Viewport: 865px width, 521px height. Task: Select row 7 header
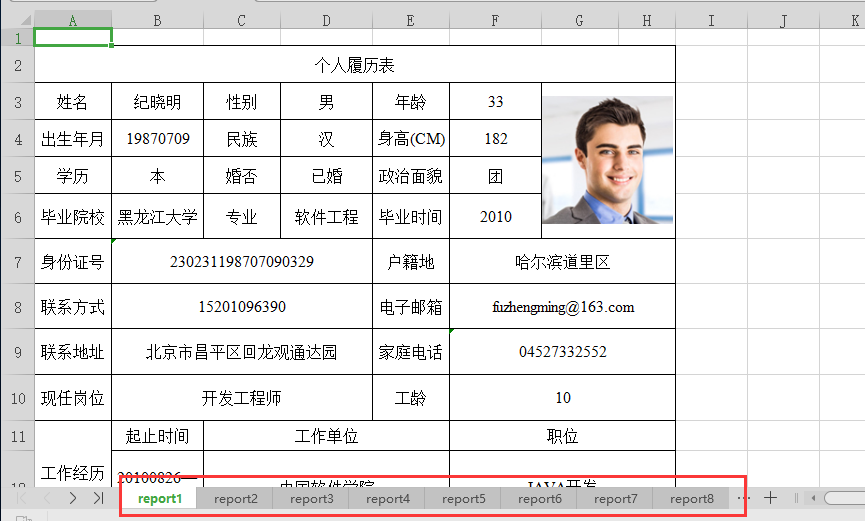17,262
